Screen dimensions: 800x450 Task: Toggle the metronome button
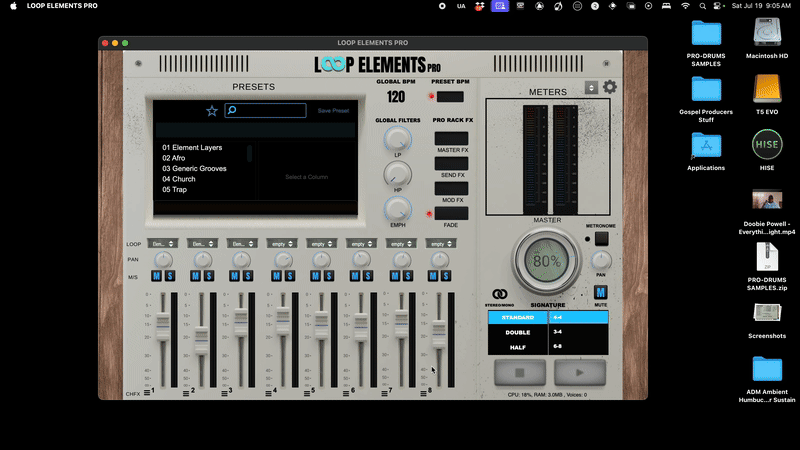pyautogui.click(x=602, y=239)
